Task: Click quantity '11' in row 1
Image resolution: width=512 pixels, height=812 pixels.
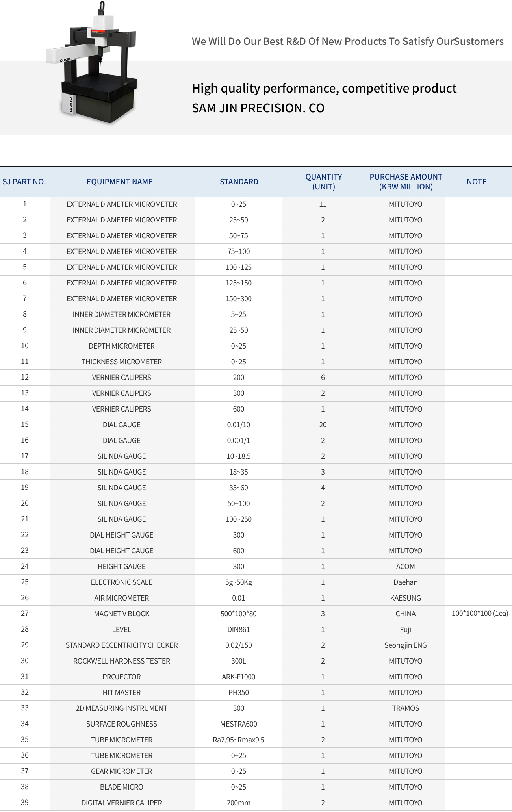Action: point(323,204)
